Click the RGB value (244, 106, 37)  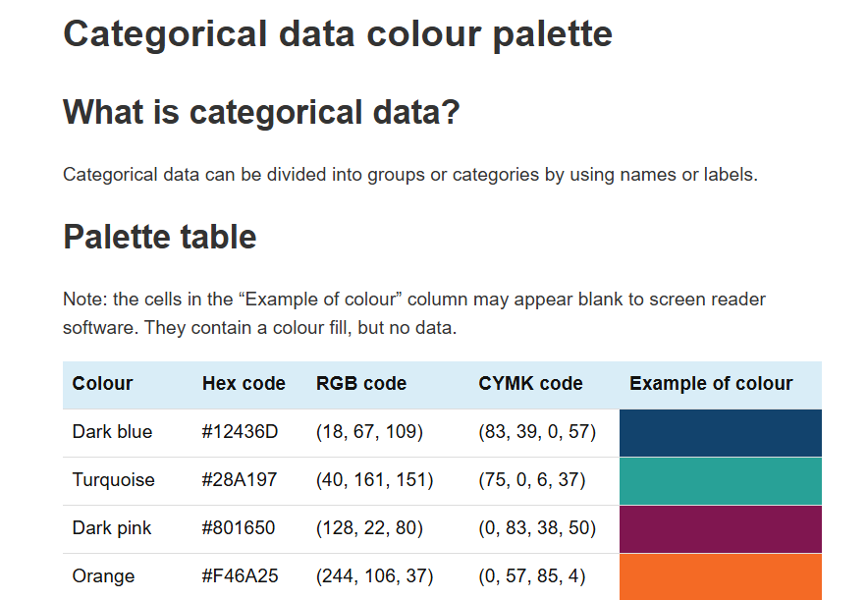point(374,576)
